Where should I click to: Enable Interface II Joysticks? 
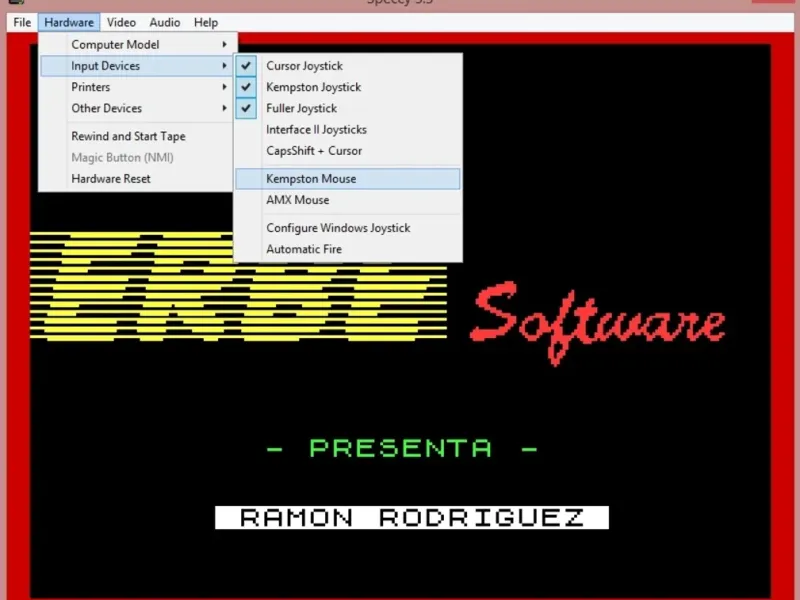(x=348, y=130)
